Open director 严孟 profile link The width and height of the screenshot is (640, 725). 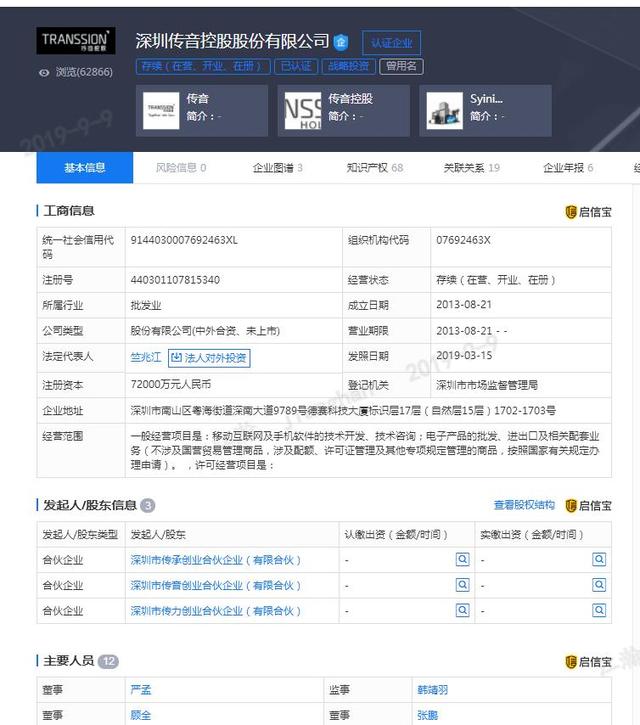tap(141, 690)
